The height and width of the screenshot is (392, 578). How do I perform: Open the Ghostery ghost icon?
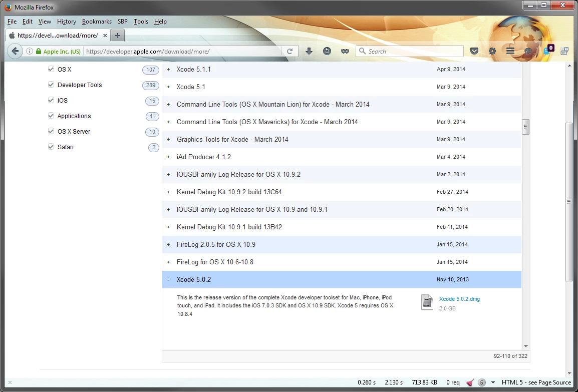[x=547, y=51]
